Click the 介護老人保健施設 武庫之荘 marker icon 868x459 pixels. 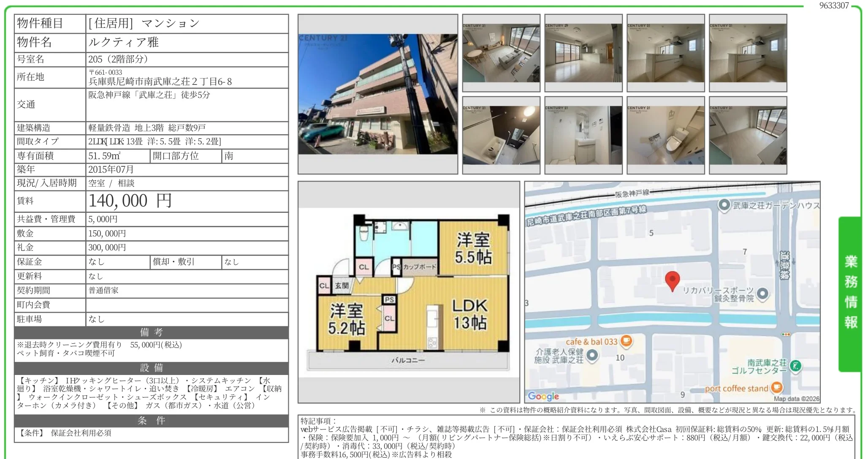[x=592, y=356]
